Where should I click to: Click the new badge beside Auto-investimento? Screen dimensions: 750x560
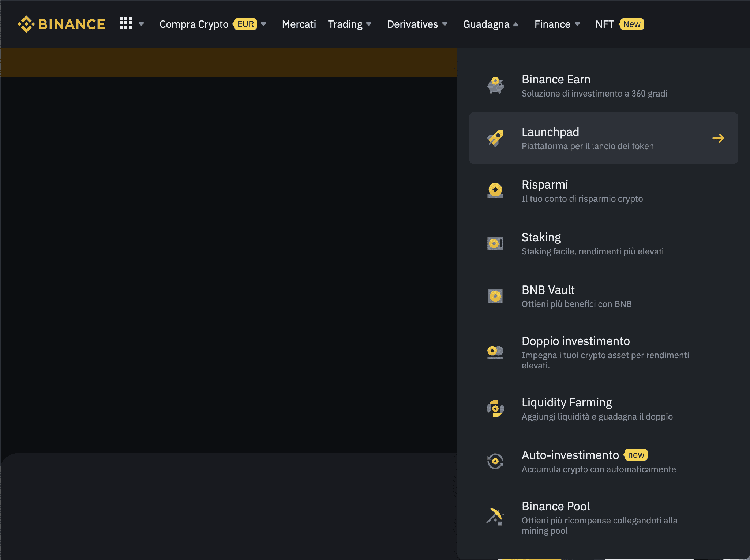pyautogui.click(x=636, y=455)
